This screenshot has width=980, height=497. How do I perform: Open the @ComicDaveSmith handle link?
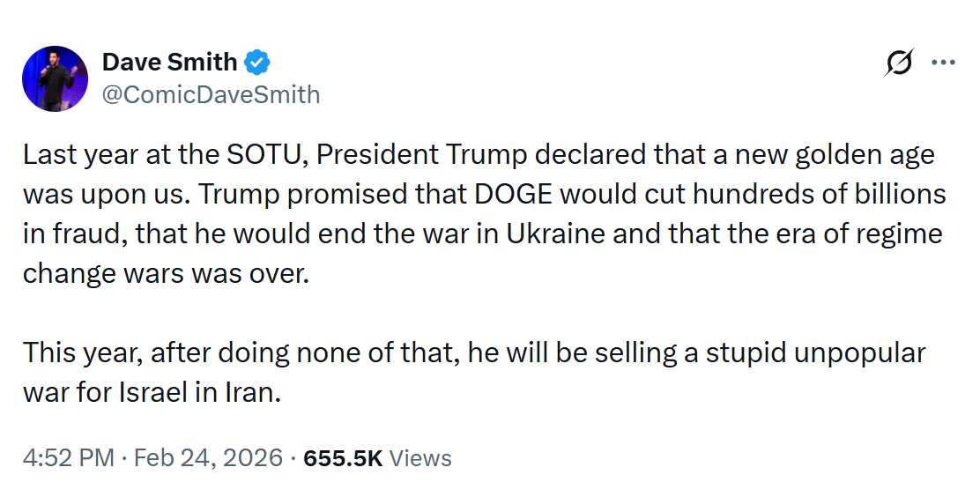(211, 94)
